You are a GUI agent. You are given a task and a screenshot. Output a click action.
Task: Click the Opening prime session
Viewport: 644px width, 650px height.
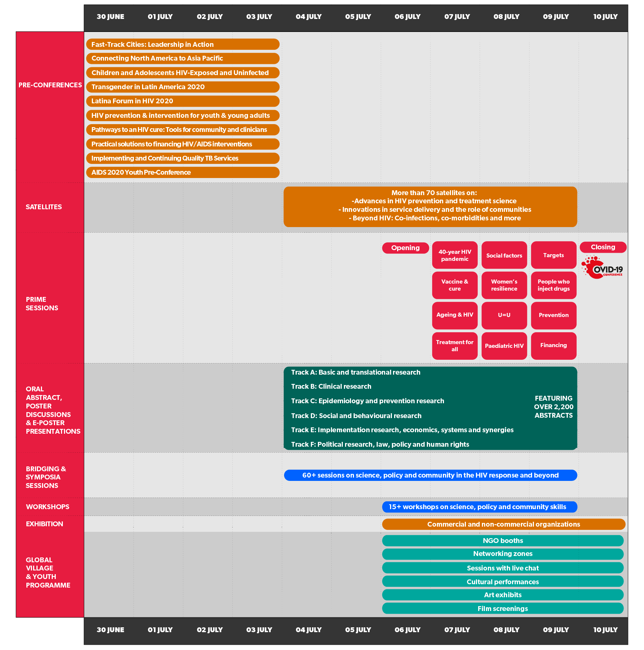pyautogui.click(x=405, y=248)
